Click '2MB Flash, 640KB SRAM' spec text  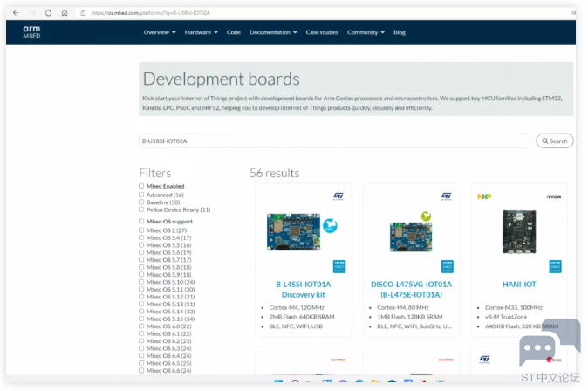click(x=302, y=317)
